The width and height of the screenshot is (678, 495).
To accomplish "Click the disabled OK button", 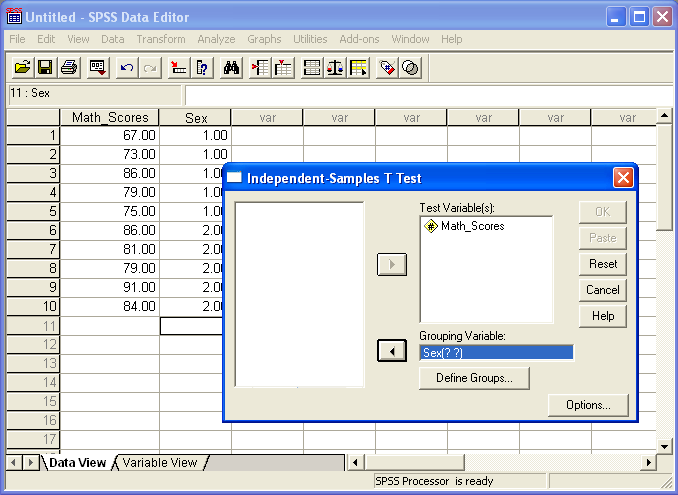I will click(x=603, y=212).
